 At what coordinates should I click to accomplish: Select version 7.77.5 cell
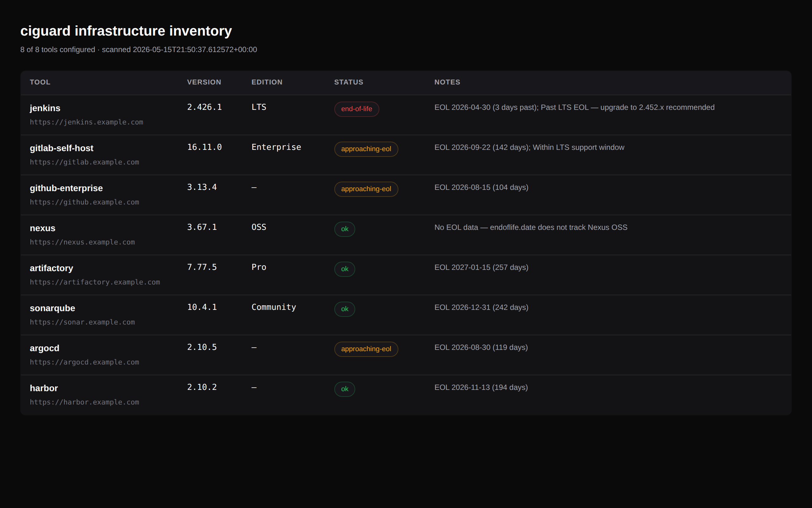coord(202,267)
